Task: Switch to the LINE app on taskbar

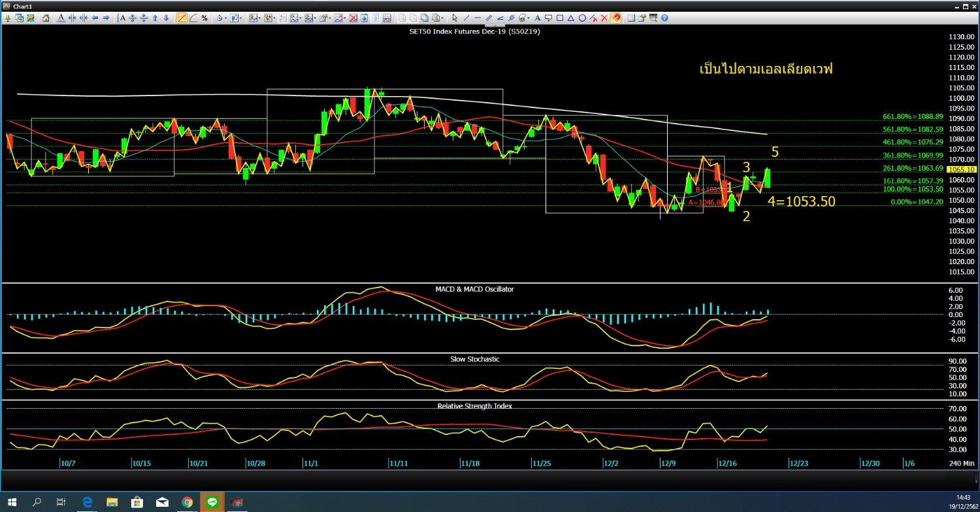Action: pos(212,502)
